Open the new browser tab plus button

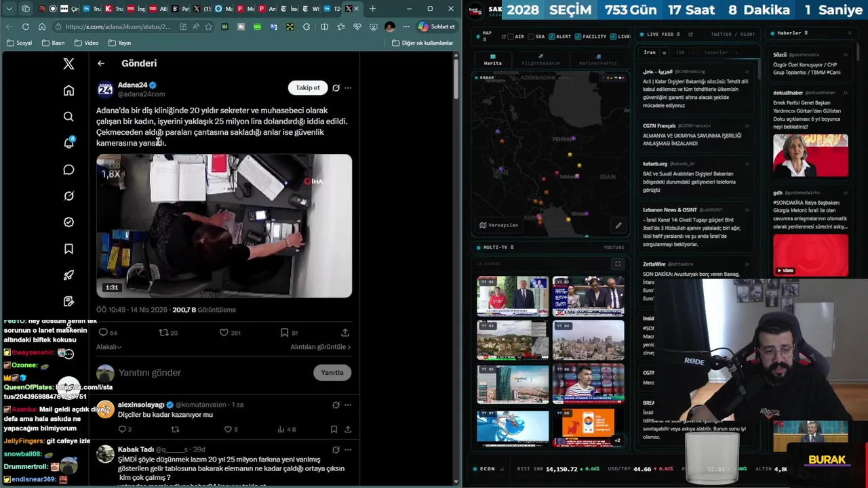click(372, 9)
